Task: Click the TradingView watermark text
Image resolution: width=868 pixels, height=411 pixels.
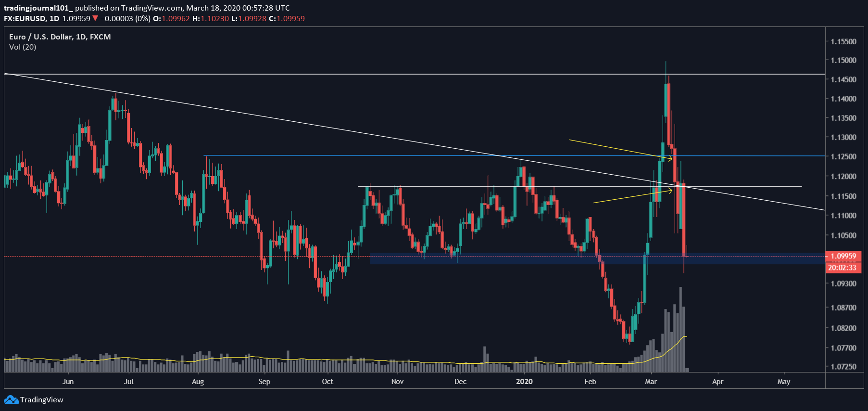Action: pyautogui.click(x=42, y=400)
